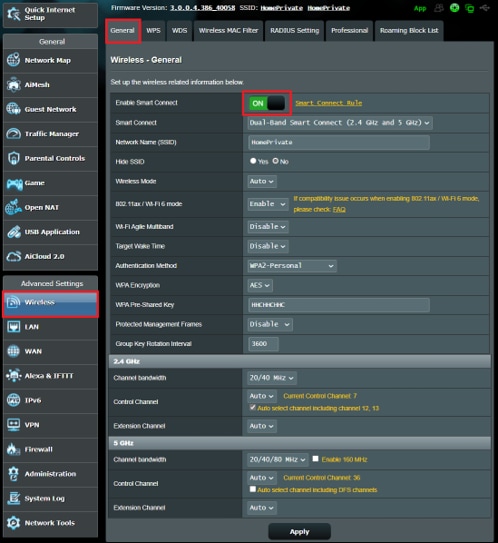Toggle auto select channel including 12, 13
The width and height of the screenshot is (498, 543).
253,408
